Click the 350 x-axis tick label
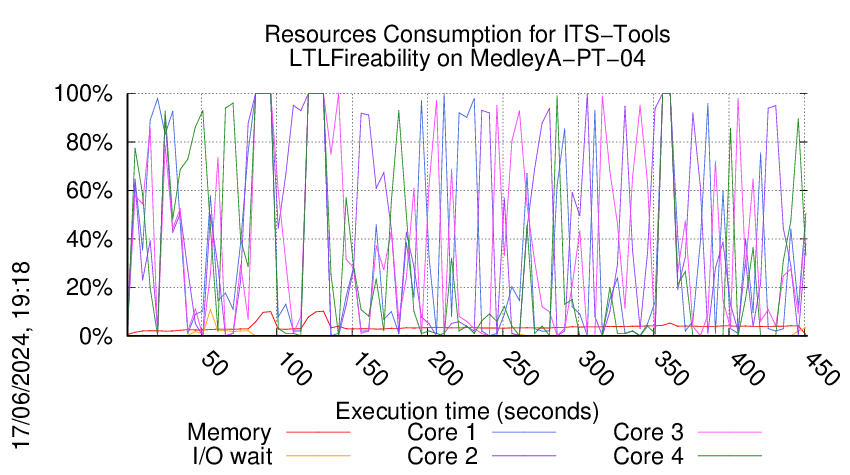The image size is (850, 475). point(670,369)
